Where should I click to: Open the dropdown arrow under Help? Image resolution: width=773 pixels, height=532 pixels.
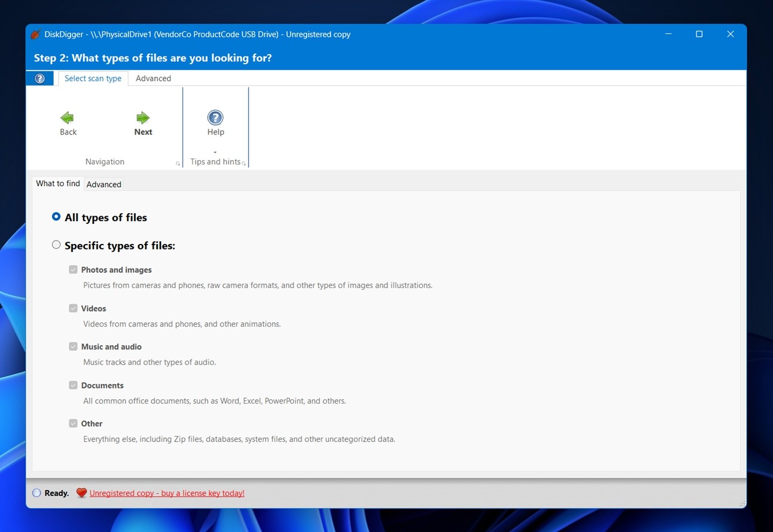[x=215, y=152]
